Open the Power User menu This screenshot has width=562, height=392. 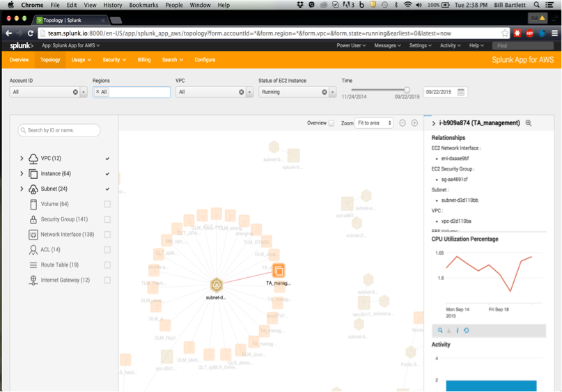(x=351, y=45)
